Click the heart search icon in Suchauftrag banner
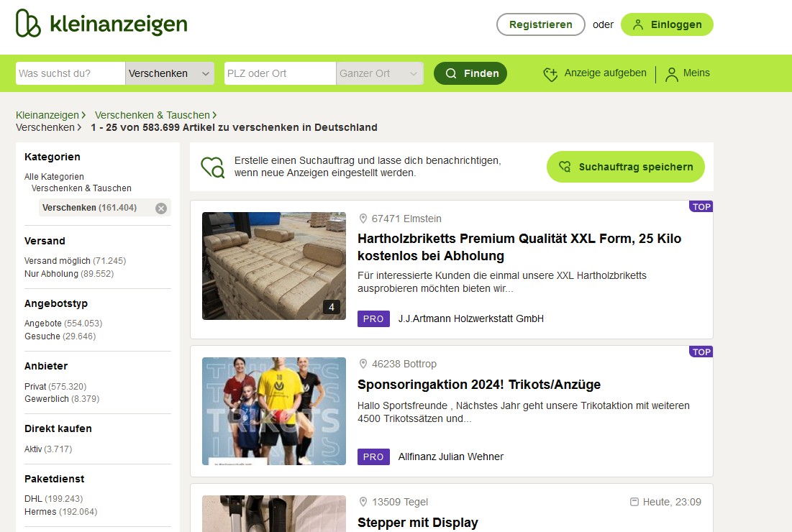792x532 pixels. tap(213, 167)
